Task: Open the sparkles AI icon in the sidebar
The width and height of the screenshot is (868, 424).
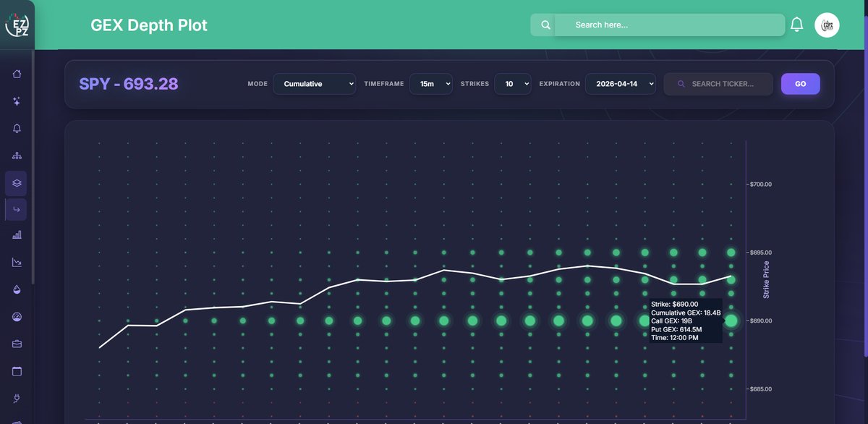Action: (17, 101)
